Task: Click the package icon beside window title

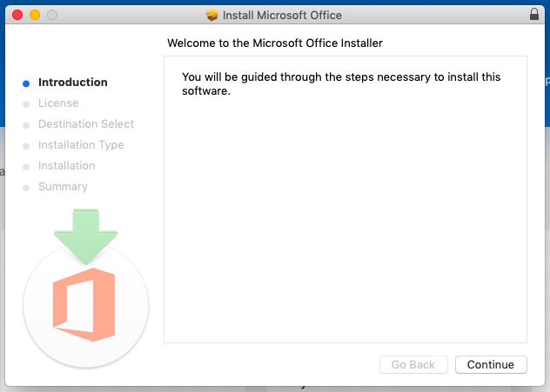Action: tap(211, 15)
